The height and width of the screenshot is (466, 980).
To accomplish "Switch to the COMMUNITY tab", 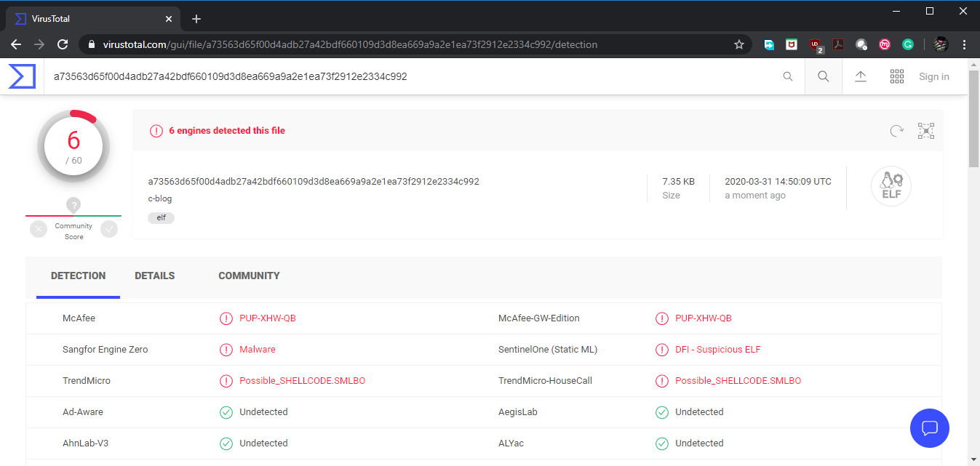I will [249, 276].
